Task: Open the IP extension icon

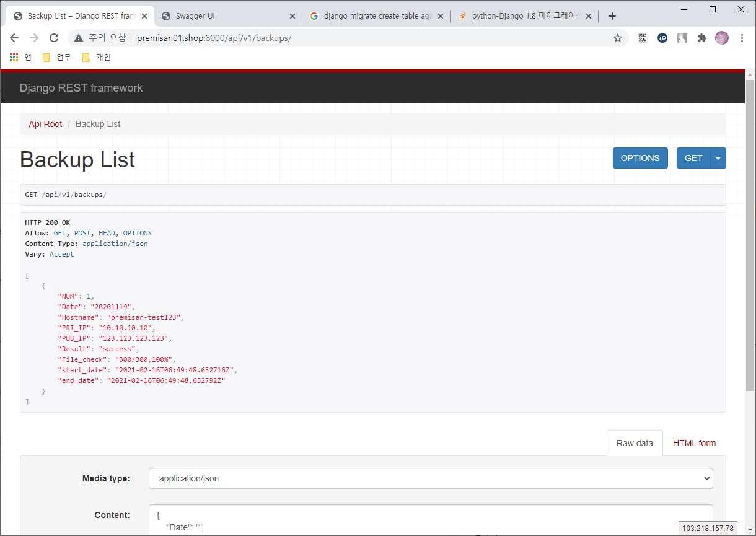Action: point(662,38)
